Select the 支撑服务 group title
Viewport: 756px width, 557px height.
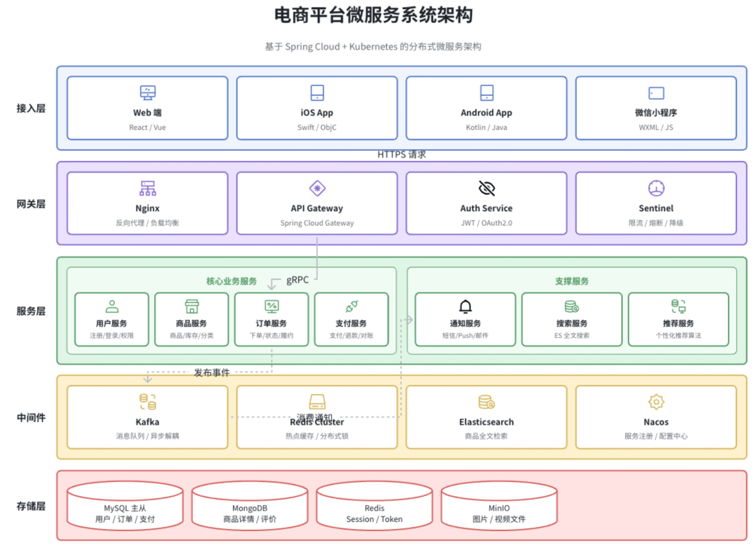point(572,281)
